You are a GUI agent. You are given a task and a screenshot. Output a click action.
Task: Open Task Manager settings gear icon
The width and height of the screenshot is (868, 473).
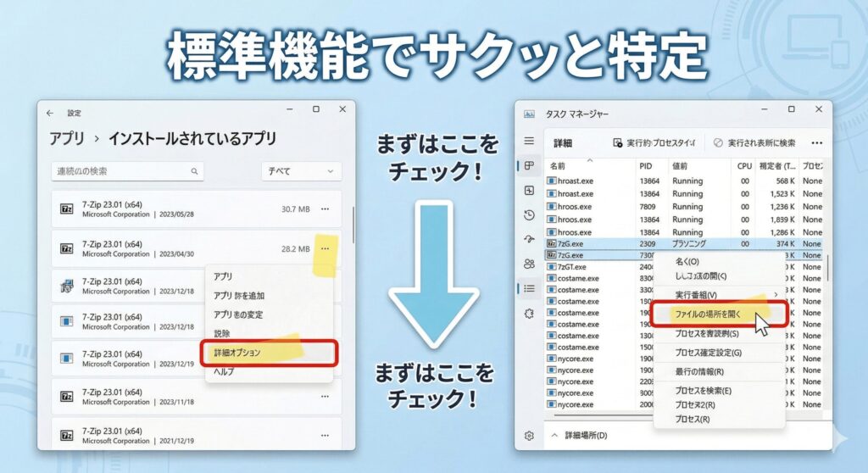529,436
